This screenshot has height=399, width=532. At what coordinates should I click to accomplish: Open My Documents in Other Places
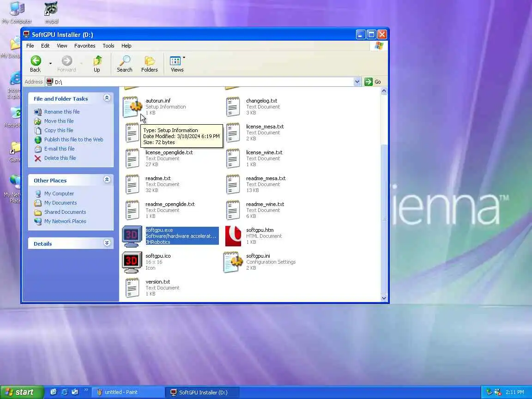(x=60, y=203)
